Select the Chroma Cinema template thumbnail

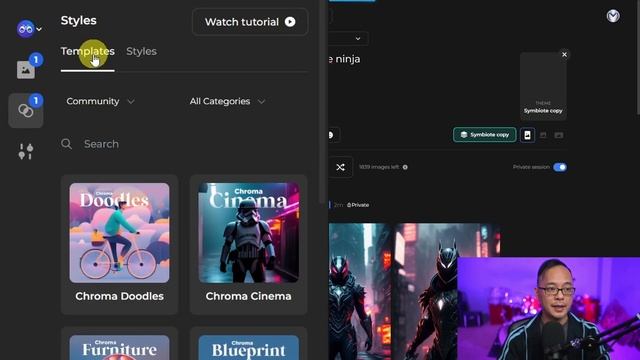249,233
